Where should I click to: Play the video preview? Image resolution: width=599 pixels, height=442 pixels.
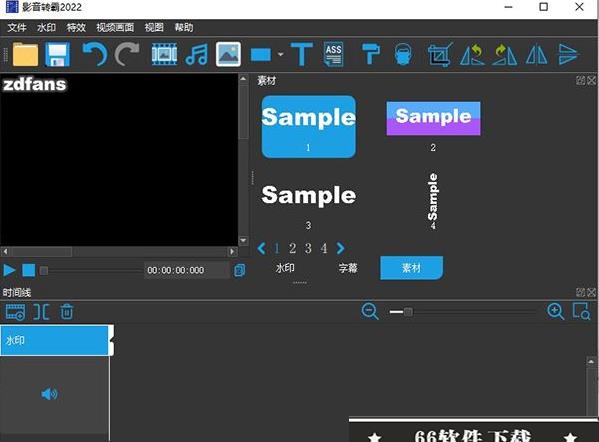tap(10, 270)
